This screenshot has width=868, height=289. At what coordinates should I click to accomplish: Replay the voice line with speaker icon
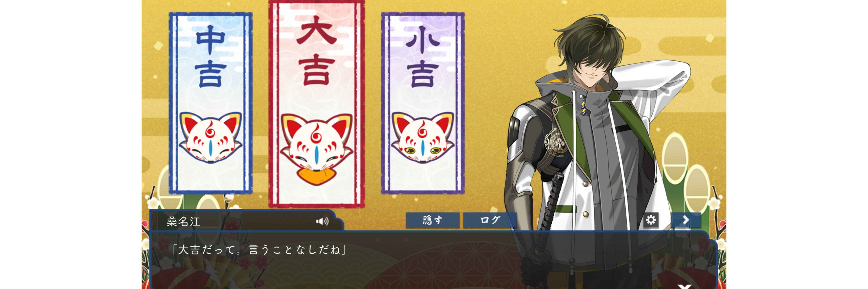322,221
